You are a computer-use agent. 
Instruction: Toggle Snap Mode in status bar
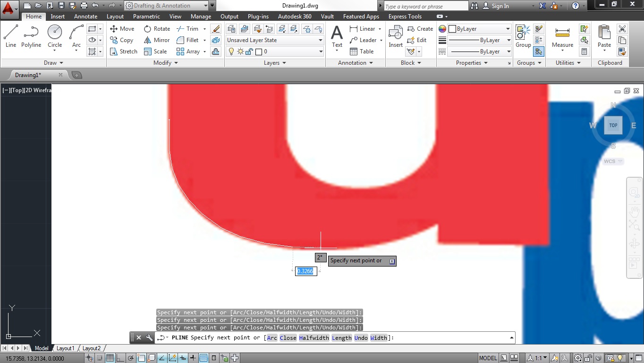point(100,358)
